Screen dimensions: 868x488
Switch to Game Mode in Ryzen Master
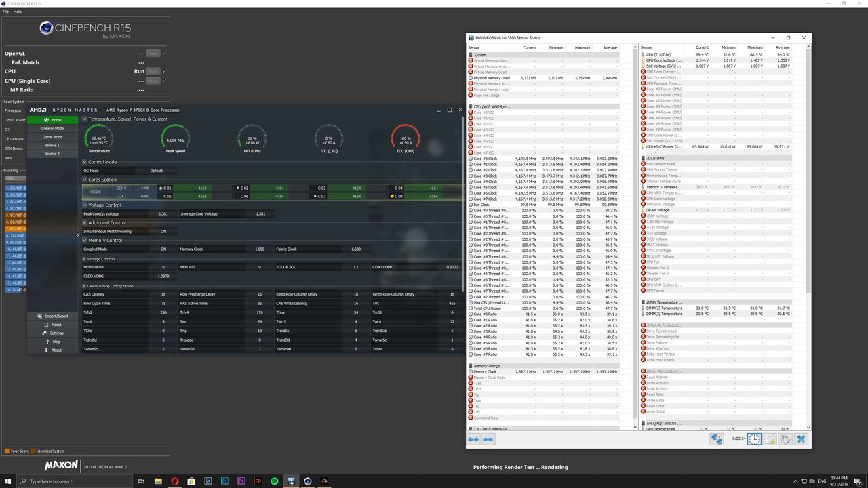click(x=52, y=137)
